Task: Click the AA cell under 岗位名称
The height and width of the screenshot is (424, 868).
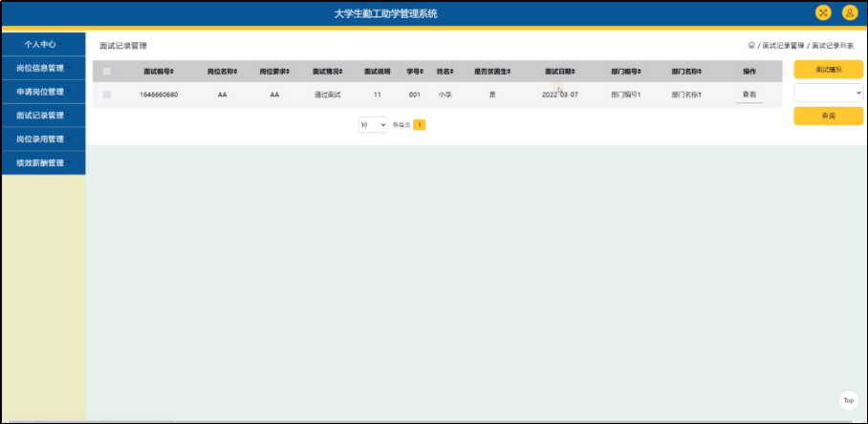Action: pyautogui.click(x=223, y=95)
